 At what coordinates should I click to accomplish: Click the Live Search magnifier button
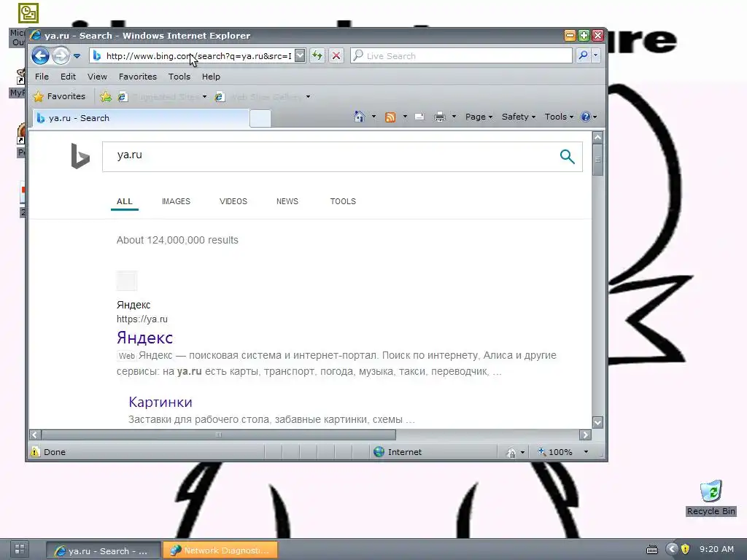coord(583,55)
